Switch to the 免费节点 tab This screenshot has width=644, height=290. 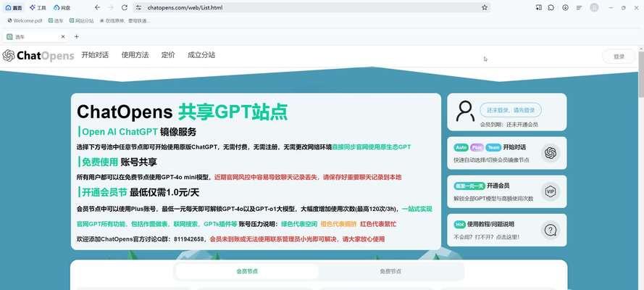[x=390, y=271]
